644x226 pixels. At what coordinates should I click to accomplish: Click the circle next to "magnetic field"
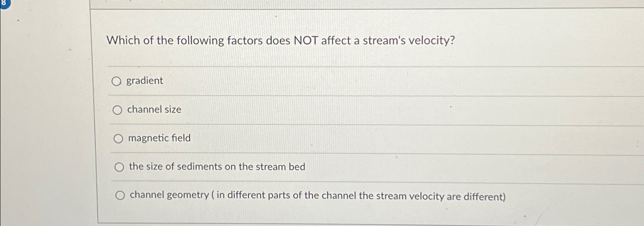tap(119, 138)
